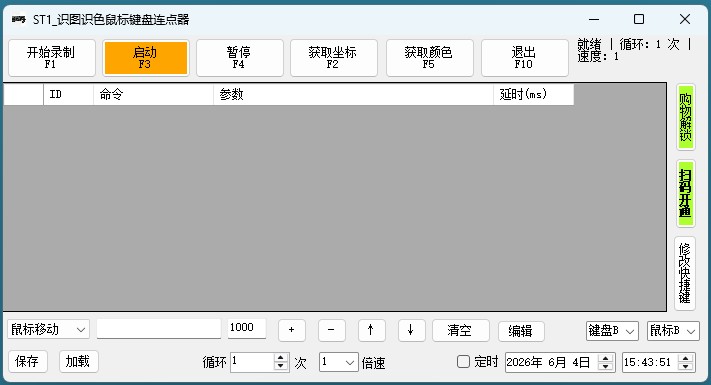
Task: Click the 开始录制 F1 button
Action: 52,58
